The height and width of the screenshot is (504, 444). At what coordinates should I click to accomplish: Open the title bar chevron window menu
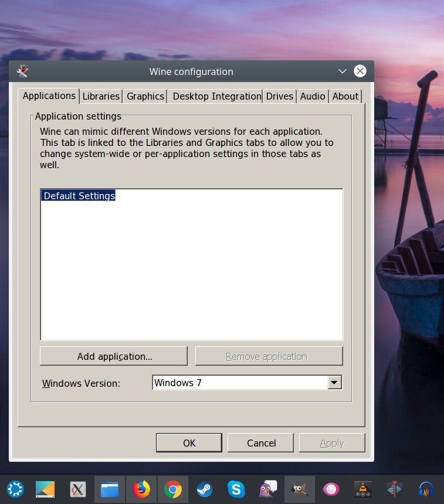(x=343, y=71)
